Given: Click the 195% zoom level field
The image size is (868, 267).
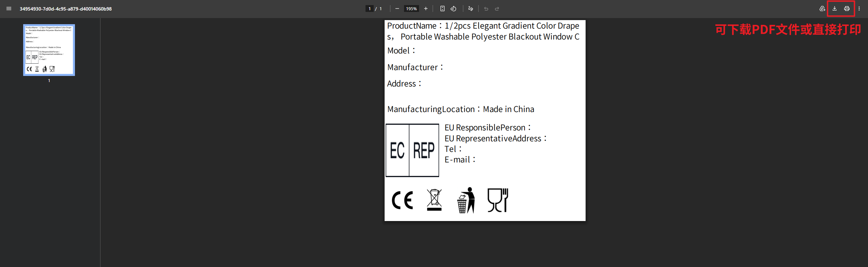Looking at the screenshot, I should [411, 9].
